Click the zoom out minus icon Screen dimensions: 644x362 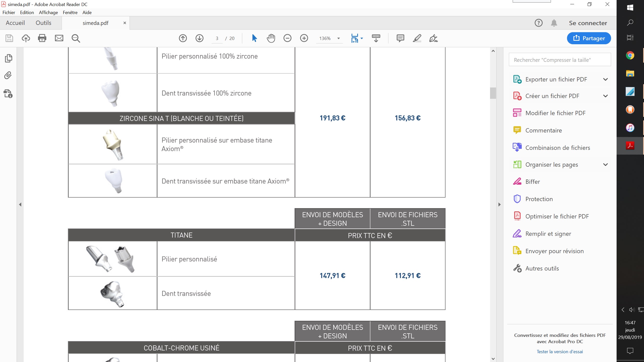click(x=287, y=38)
